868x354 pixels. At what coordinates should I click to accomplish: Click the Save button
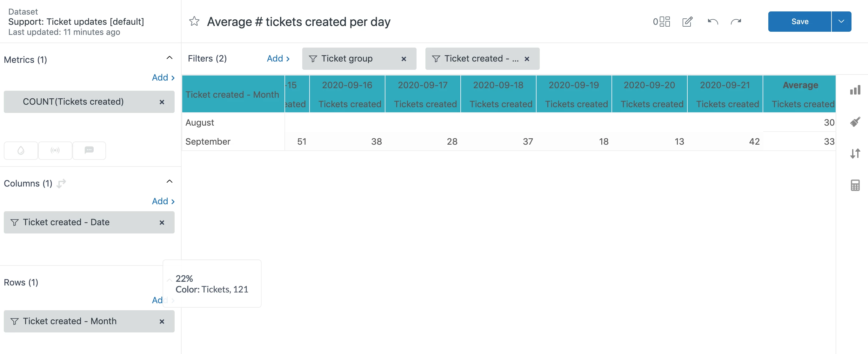[x=799, y=22]
